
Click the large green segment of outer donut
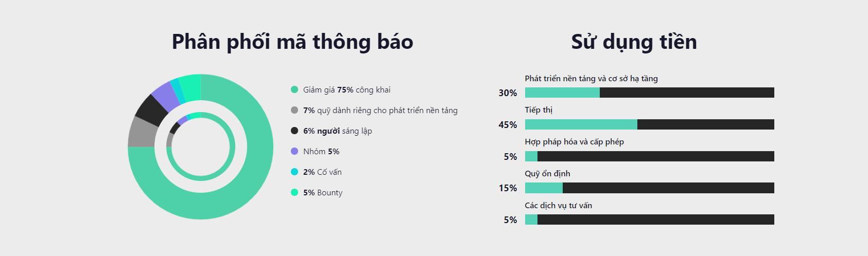pos(242,185)
